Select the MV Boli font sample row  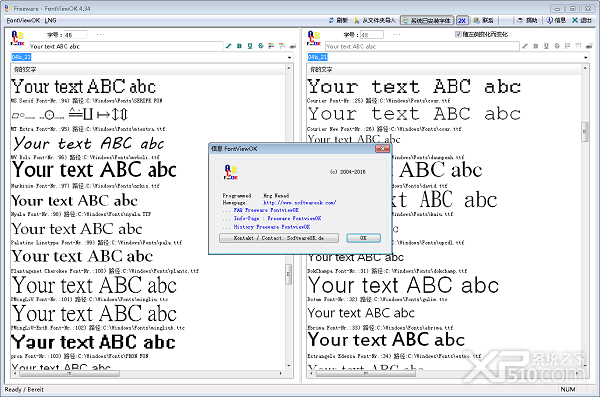(x=88, y=144)
